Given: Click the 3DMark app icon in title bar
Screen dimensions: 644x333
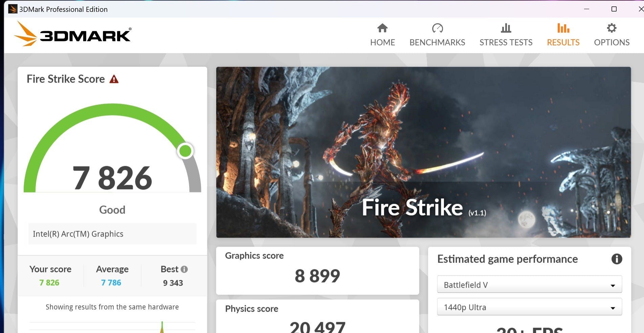Looking at the screenshot, I should [13, 9].
